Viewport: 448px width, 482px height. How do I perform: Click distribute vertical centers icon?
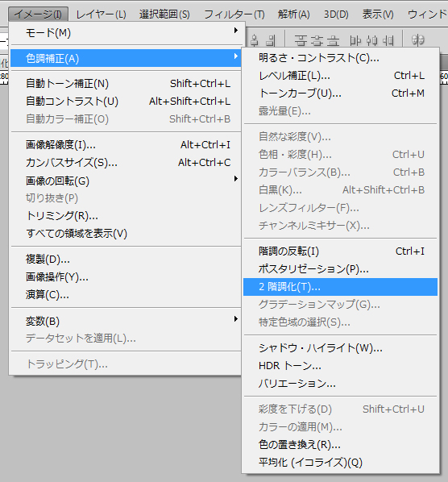click(x=317, y=40)
